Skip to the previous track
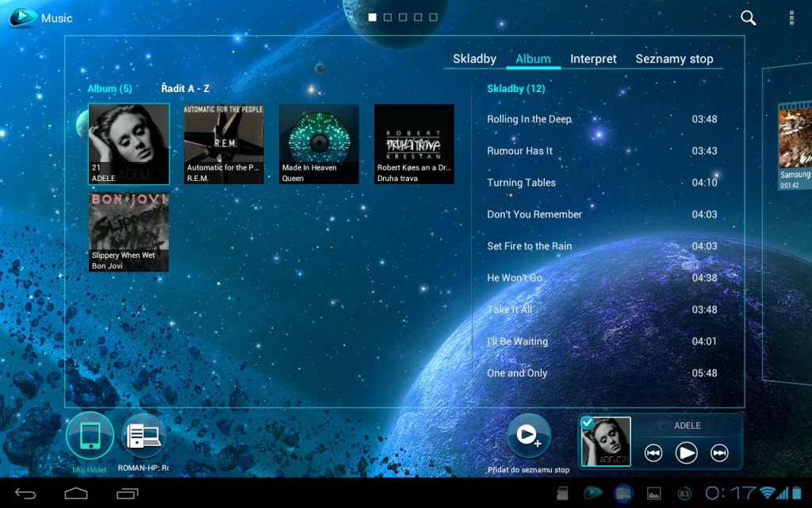 coord(653,453)
